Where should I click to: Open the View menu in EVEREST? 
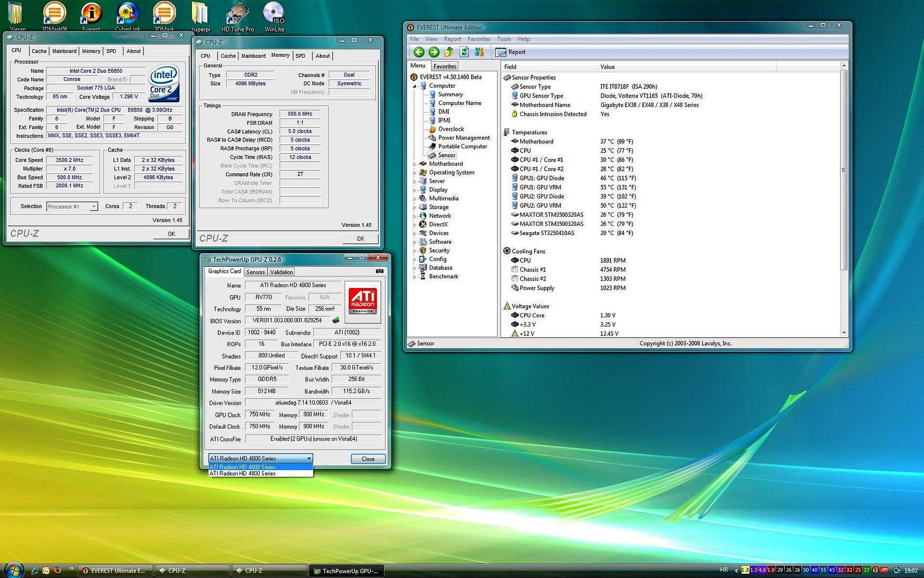(x=431, y=39)
